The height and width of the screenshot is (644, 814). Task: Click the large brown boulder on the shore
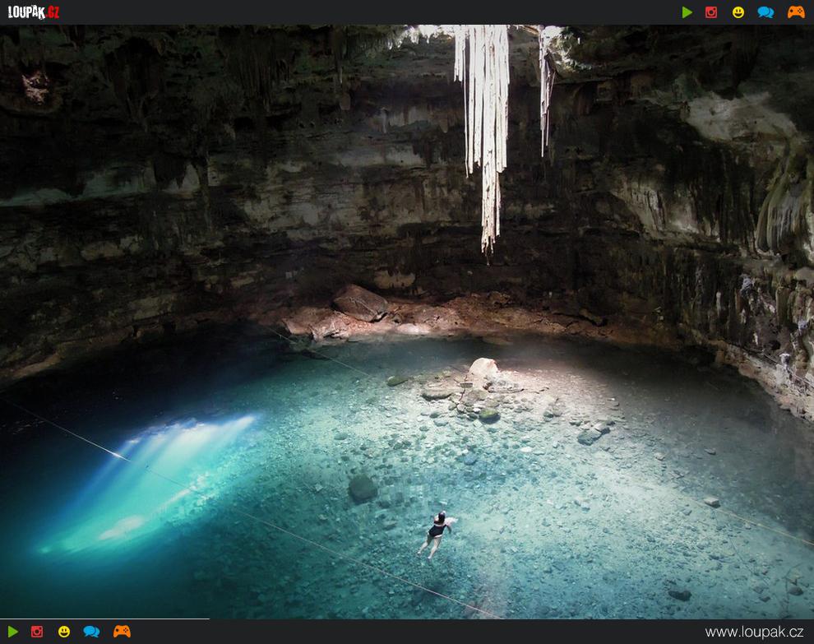(359, 303)
